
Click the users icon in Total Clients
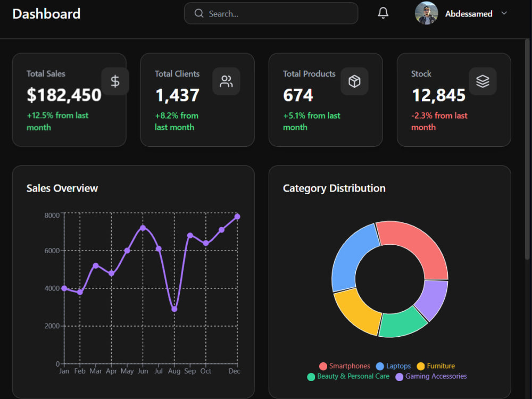pos(226,81)
